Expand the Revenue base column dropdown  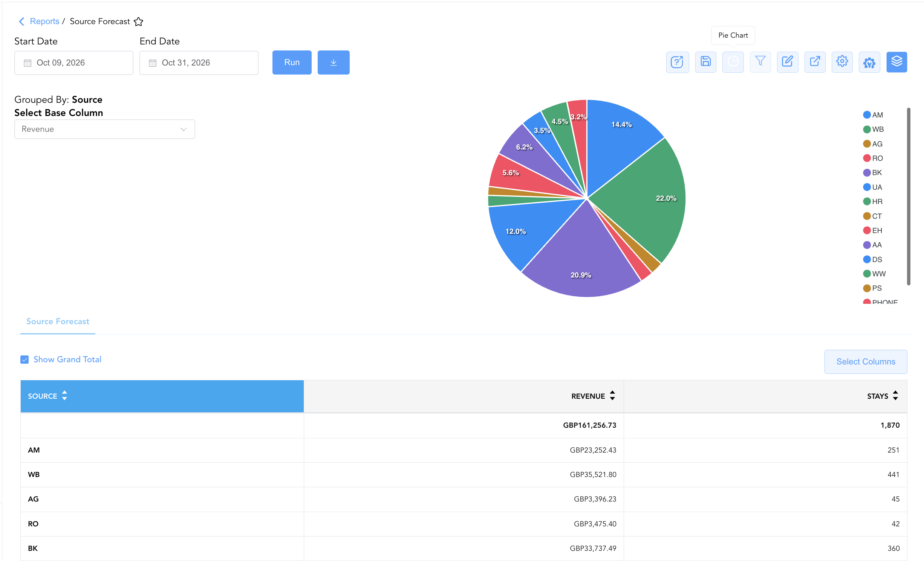click(x=104, y=129)
